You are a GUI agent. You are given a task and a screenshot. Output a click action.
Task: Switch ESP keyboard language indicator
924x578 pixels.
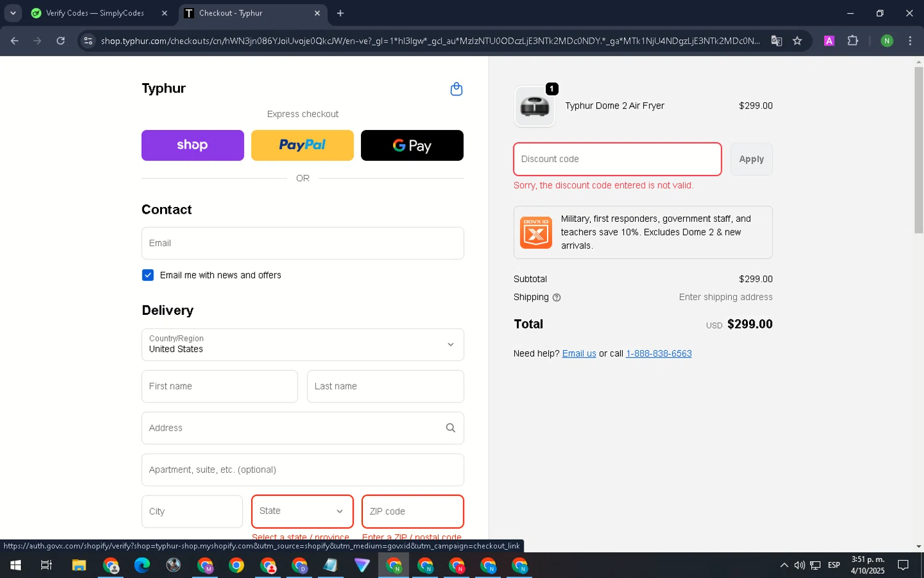(834, 565)
